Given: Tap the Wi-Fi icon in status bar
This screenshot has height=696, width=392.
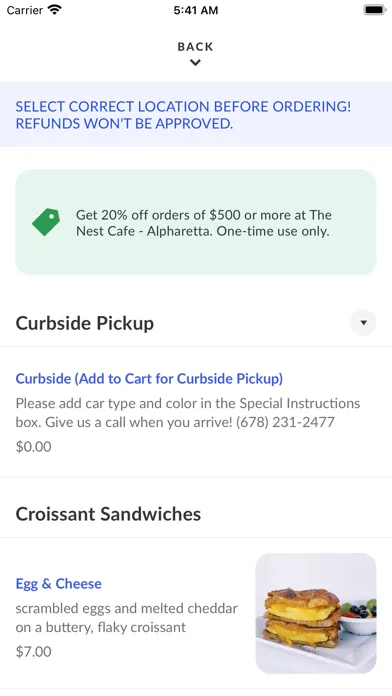Looking at the screenshot, I should click(x=55, y=10).
